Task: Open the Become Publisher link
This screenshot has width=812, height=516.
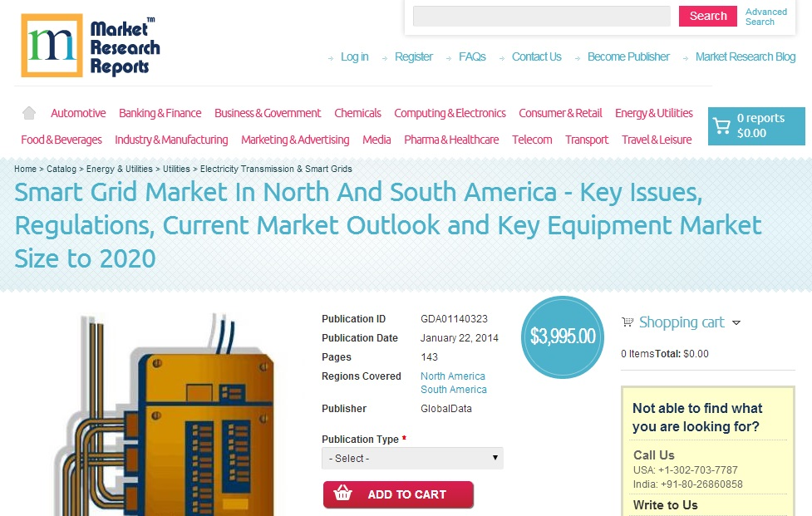Action: (x=628, y=57)
